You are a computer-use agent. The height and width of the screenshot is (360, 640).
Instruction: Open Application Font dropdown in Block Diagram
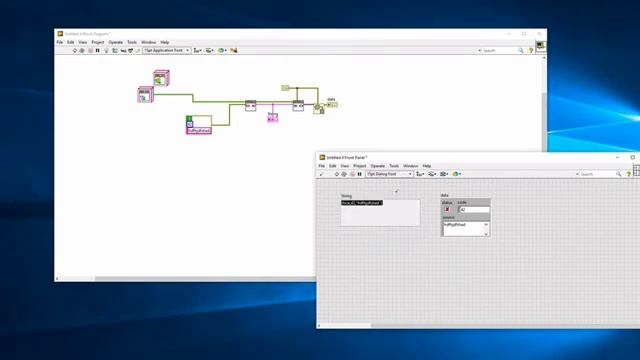pyautogui.click(x=167, y=51)
